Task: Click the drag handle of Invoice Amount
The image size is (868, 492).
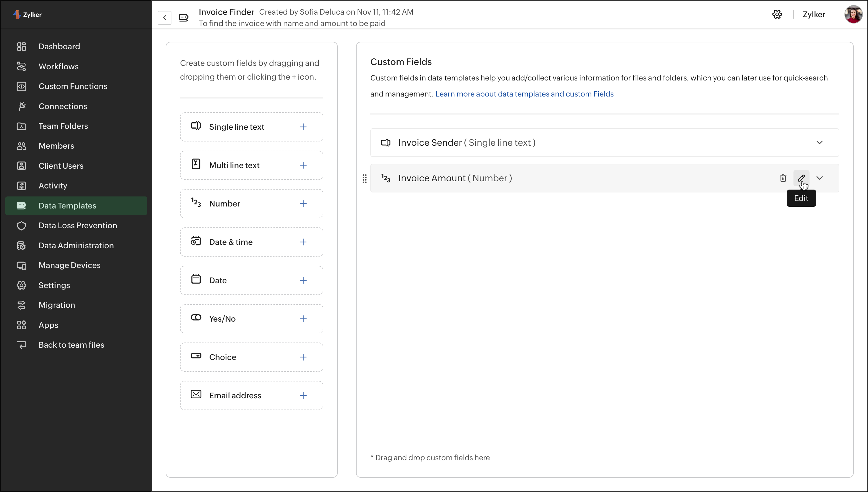Action: [365, 178]
